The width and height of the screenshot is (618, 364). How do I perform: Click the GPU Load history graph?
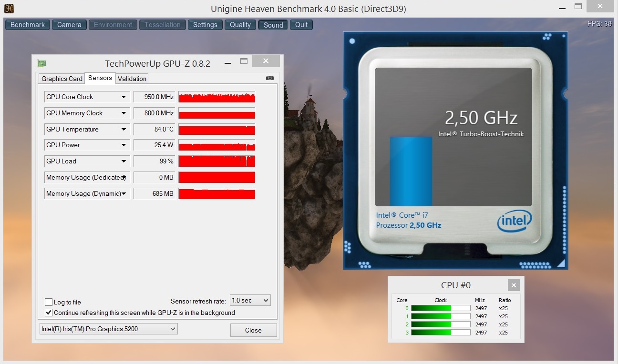[217, 161]
